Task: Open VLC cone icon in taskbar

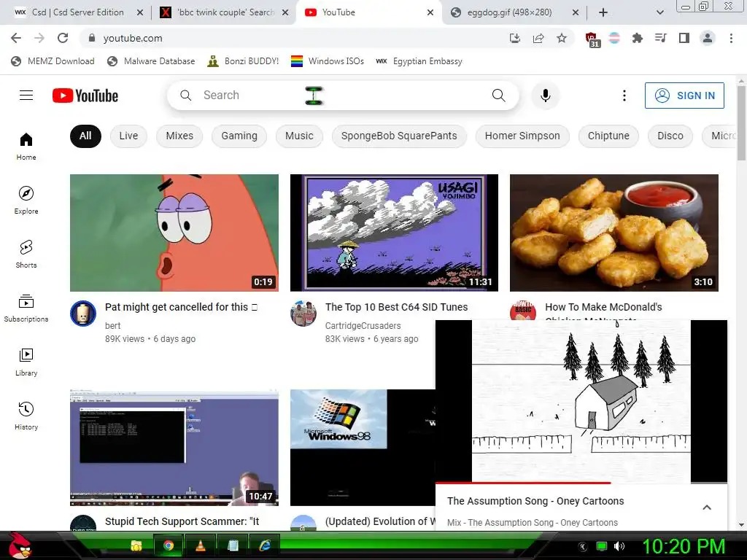Action: (x=201, y=545)
